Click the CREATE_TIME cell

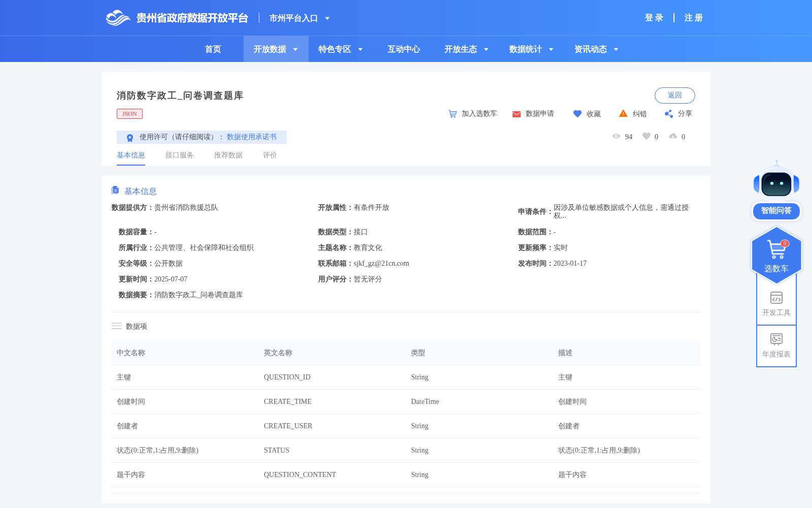coord(288,402)
